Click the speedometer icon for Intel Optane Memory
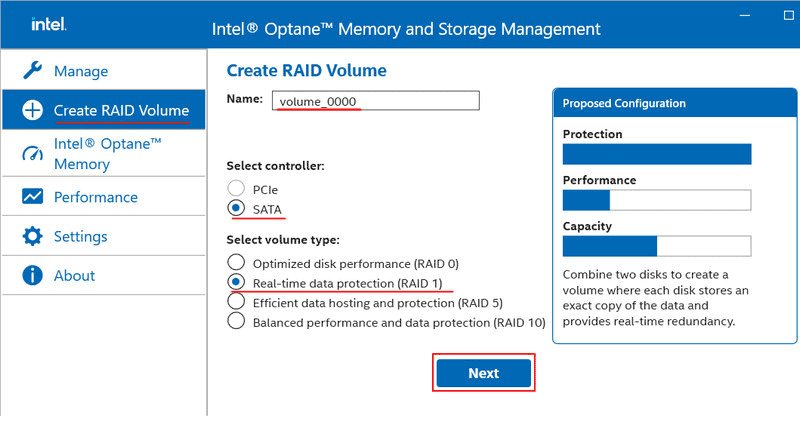The height and width of the screenshot is (425, 800). tap(32, 152)
